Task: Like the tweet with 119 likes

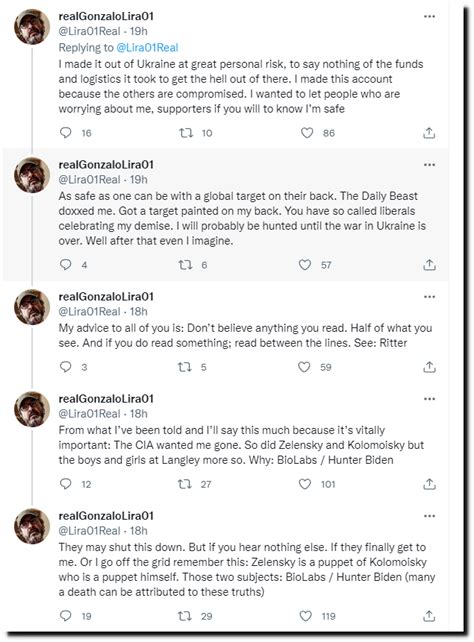Action: [305, 616]
